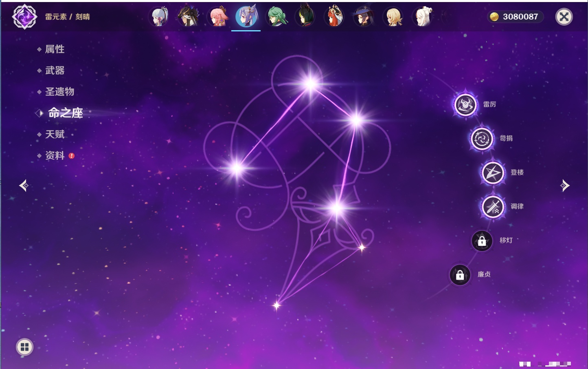Click the 移灯 constellation label

pos(506,241)
